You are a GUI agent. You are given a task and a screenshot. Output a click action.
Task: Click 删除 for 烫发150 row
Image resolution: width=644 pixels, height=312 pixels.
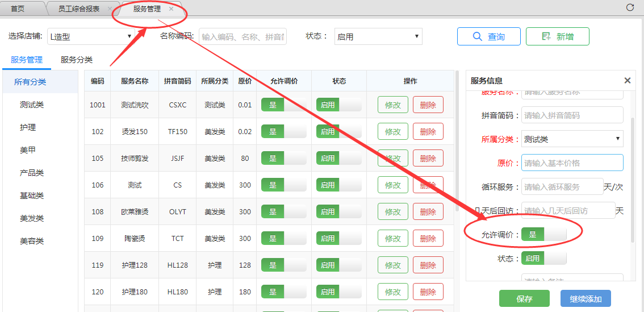(x=428, y=131)
